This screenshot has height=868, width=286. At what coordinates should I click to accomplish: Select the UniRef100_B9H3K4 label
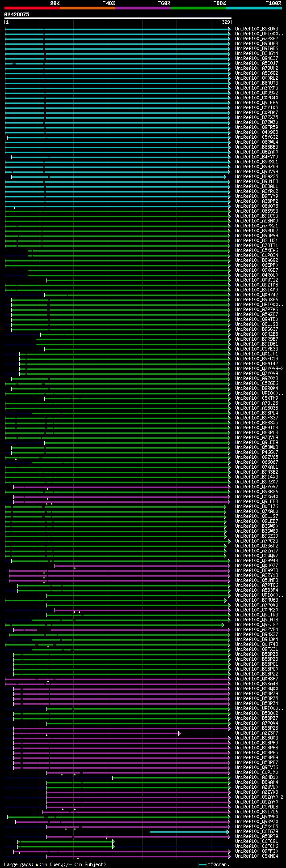click(257, 639)
